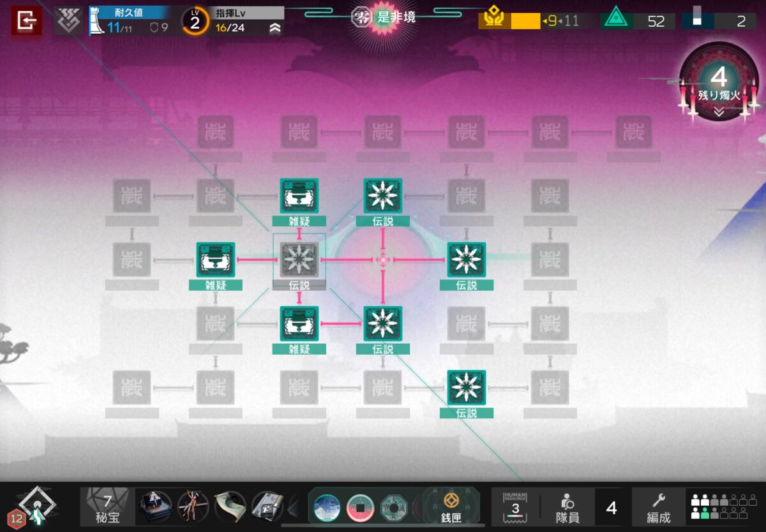Image resolution: width=766 pixels, height=532 pixels.
Task: Select the red coin with square hole
Action: pos(360,508)
